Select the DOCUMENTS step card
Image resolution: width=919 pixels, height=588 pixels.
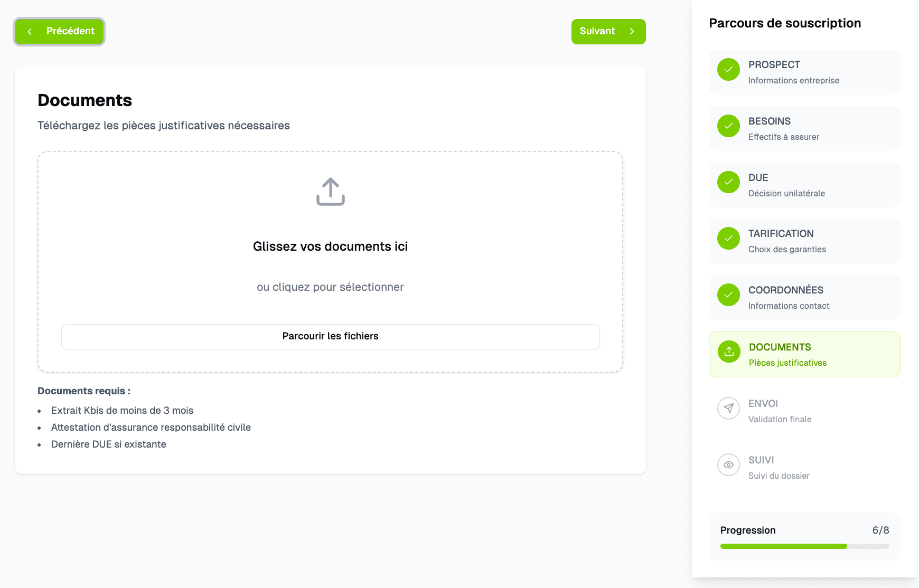[x=804, y=354]
